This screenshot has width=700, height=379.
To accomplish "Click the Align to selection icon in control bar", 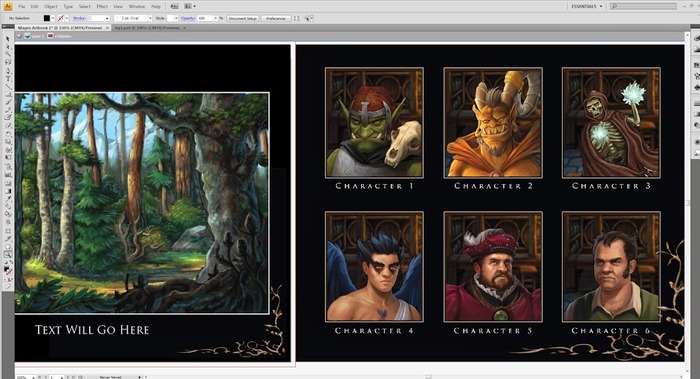I will pyautogui.click(x=296, y=18).
